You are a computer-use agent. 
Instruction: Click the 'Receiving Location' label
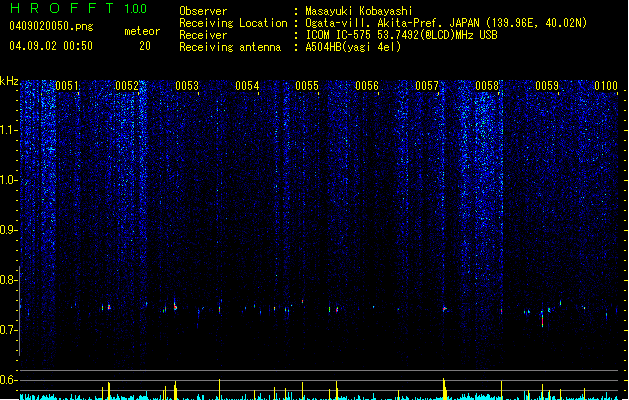[x=233, y=23]
